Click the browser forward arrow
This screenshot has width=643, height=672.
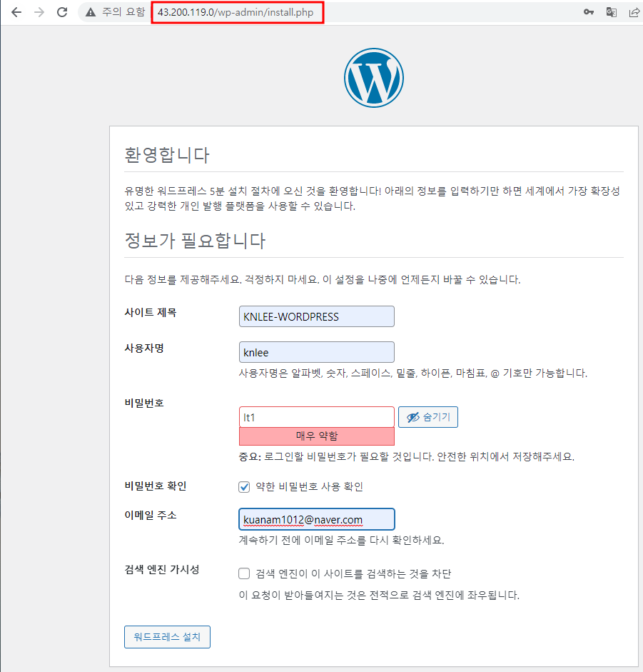(39, 12)
